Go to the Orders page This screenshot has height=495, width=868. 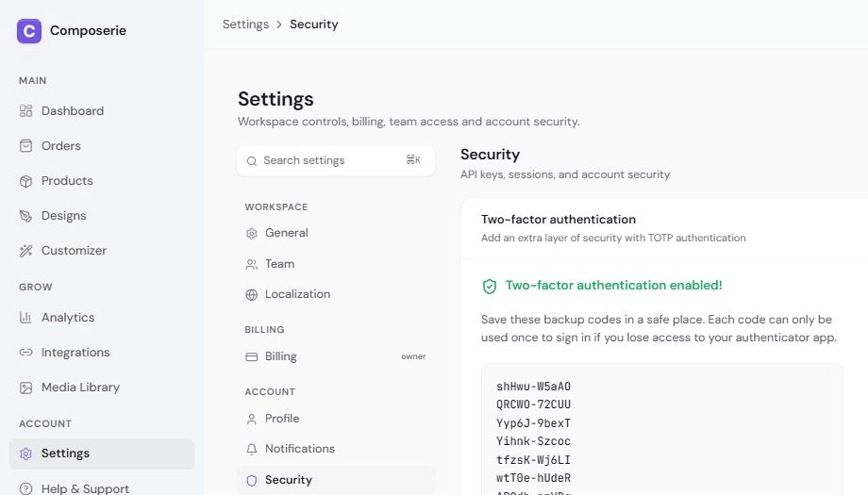(102, 145)
